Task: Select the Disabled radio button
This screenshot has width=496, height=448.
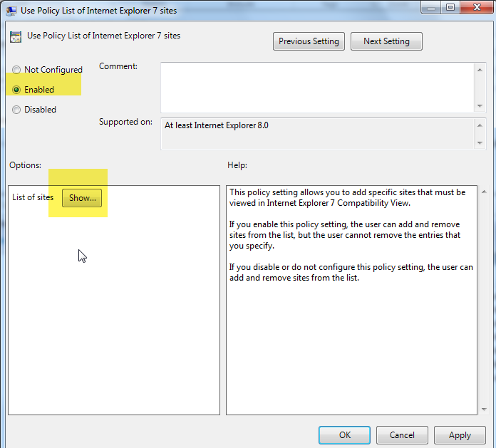Action: pyautogui.click(x=16, y=110)
